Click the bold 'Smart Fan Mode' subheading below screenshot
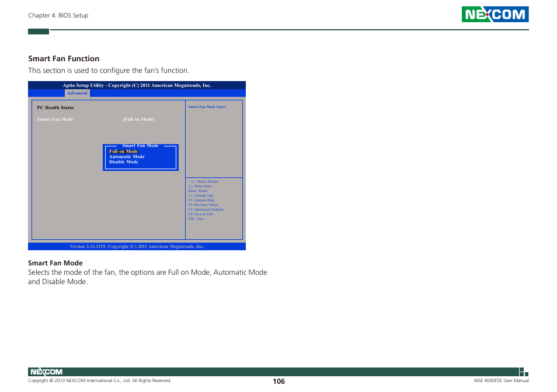This screenshot has width=557, height=392. [x=55, y=263]
